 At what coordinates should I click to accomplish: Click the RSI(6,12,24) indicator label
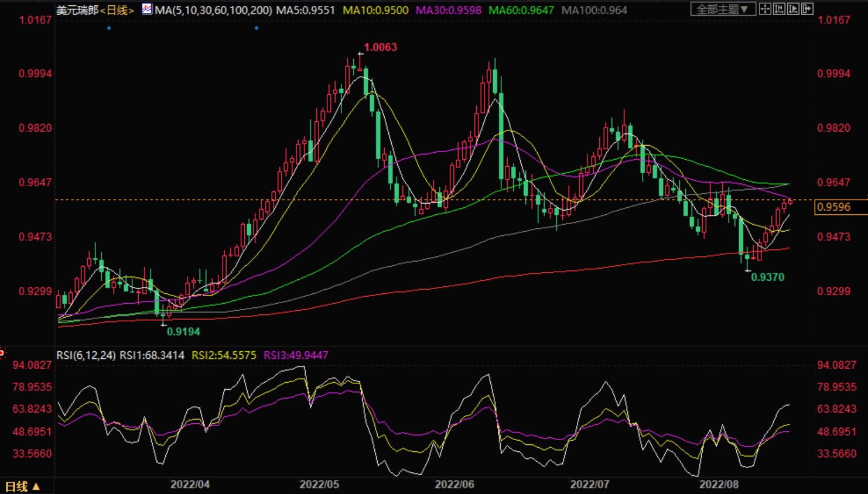pyautogui.click(x=86, y=355)
